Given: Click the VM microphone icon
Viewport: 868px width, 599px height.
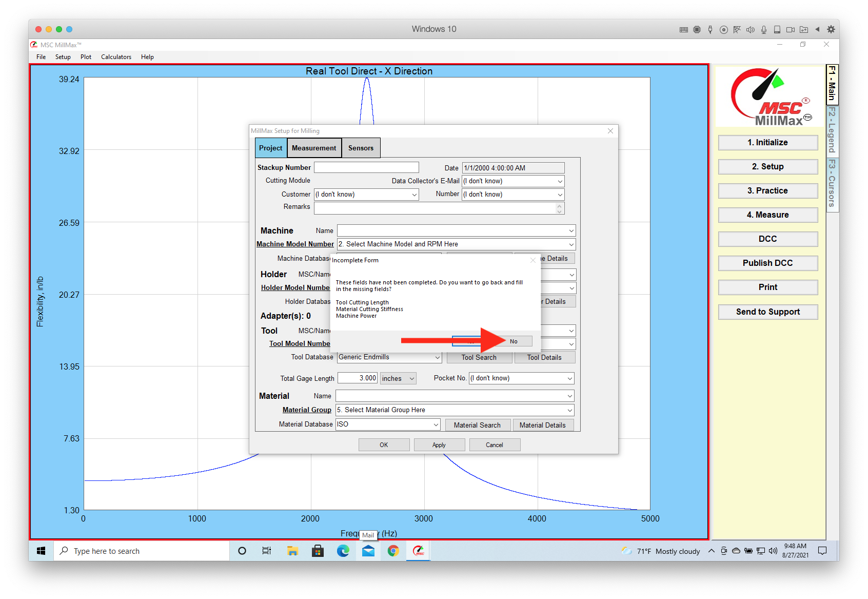Looking at the screenshot, I should (764, 29).
